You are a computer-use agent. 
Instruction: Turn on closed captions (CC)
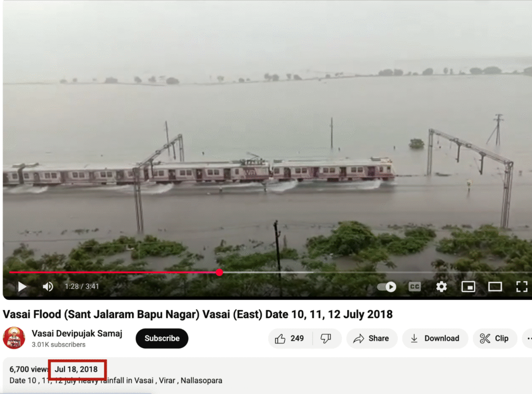[415, 287]
